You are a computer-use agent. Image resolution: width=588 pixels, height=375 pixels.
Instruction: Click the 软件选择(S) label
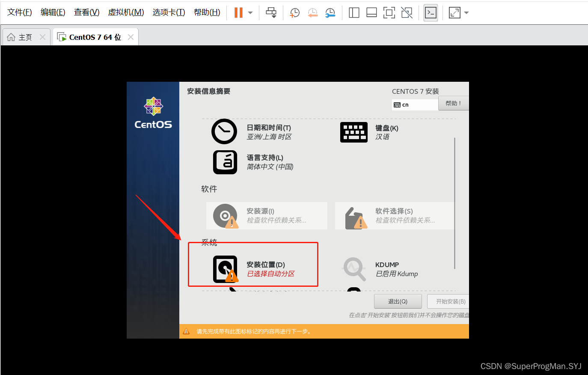point(394,211)
